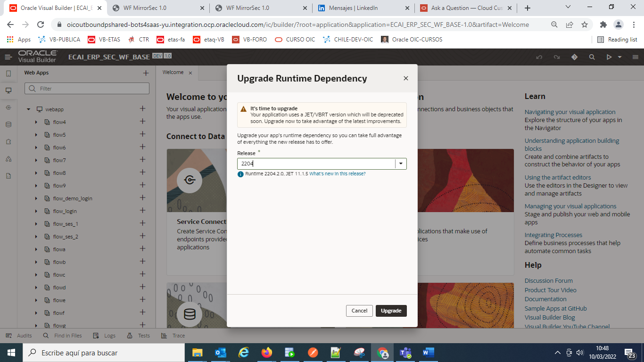
Task: Select the Mobile Apps navigator icon
Action: tap(8, 74)
